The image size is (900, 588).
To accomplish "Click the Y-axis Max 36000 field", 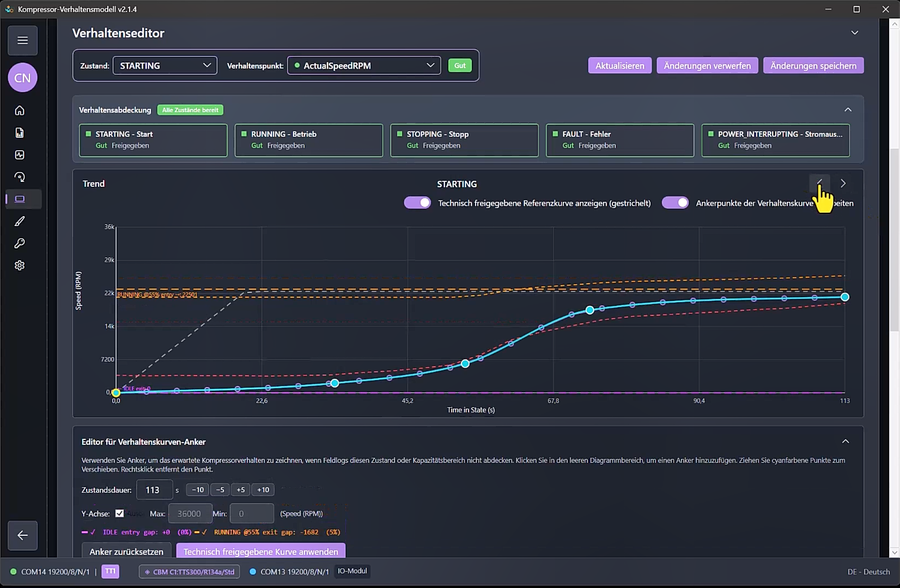I will pos(190,513).
